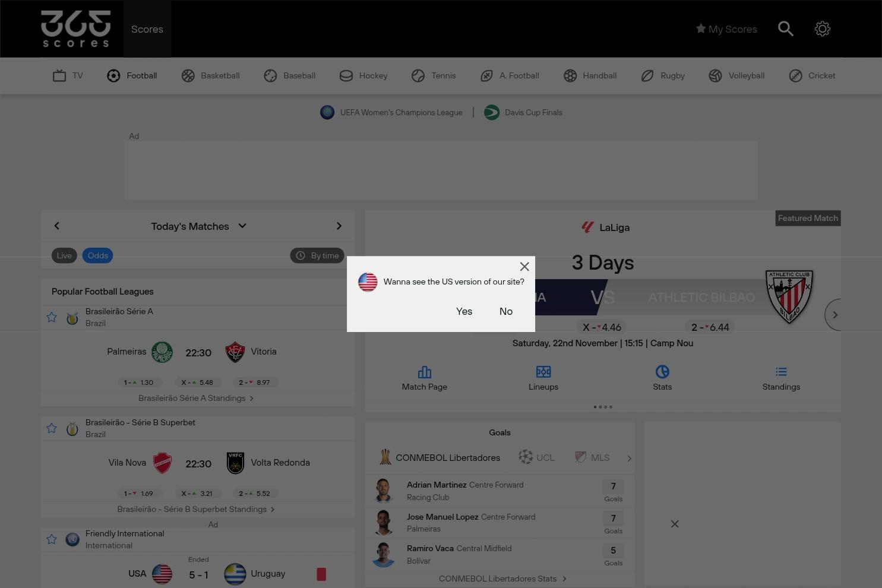Select Vitoria win odds 8.97
The width and height of the screenshot is (882, 588).
[x=254, y=382]
